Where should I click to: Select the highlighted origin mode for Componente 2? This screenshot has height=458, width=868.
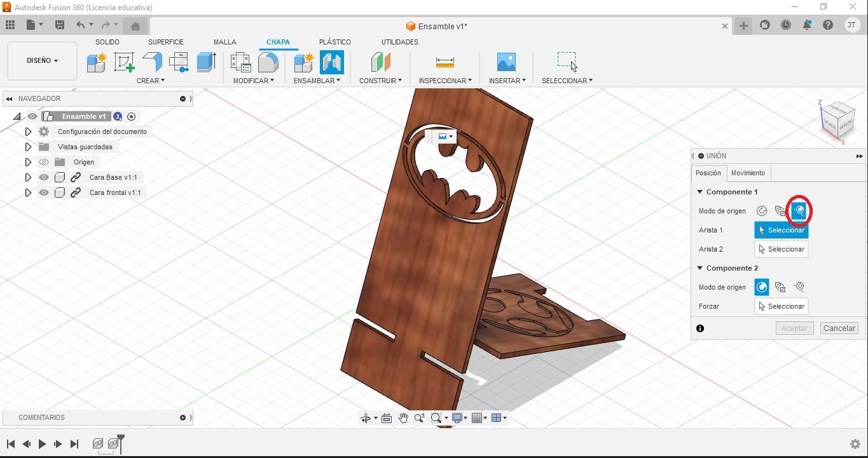click(x=761, y=286)
